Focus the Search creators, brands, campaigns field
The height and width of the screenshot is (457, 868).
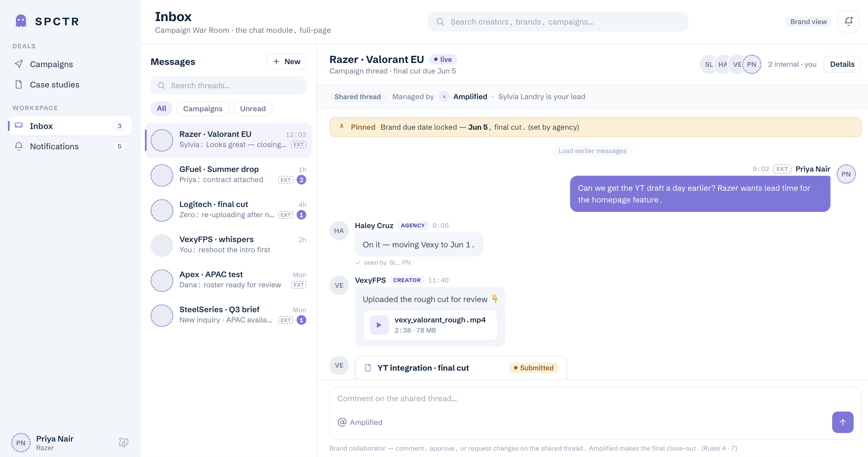coord(558,22)
